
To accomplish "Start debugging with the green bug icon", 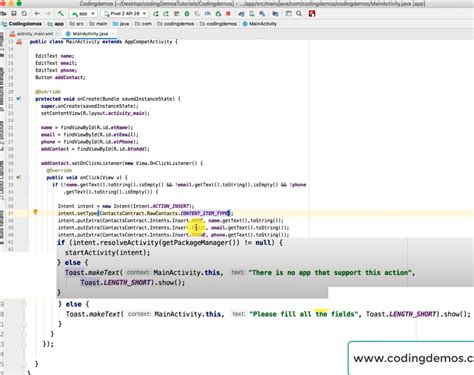I will click(187, 14).
